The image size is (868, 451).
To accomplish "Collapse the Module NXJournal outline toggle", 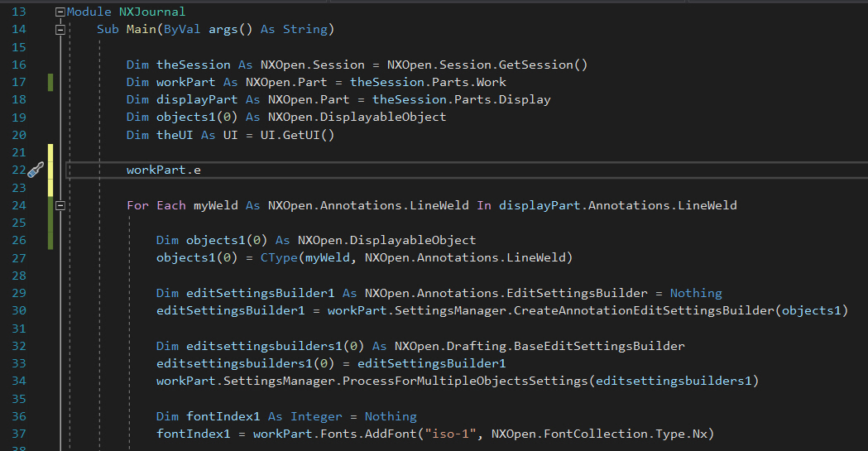I will (x=60, y=12).
